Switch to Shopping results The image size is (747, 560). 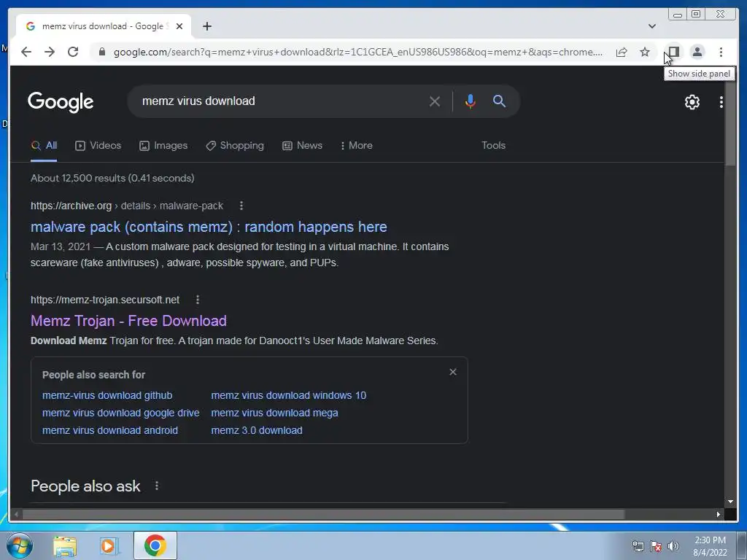(234, 146)
